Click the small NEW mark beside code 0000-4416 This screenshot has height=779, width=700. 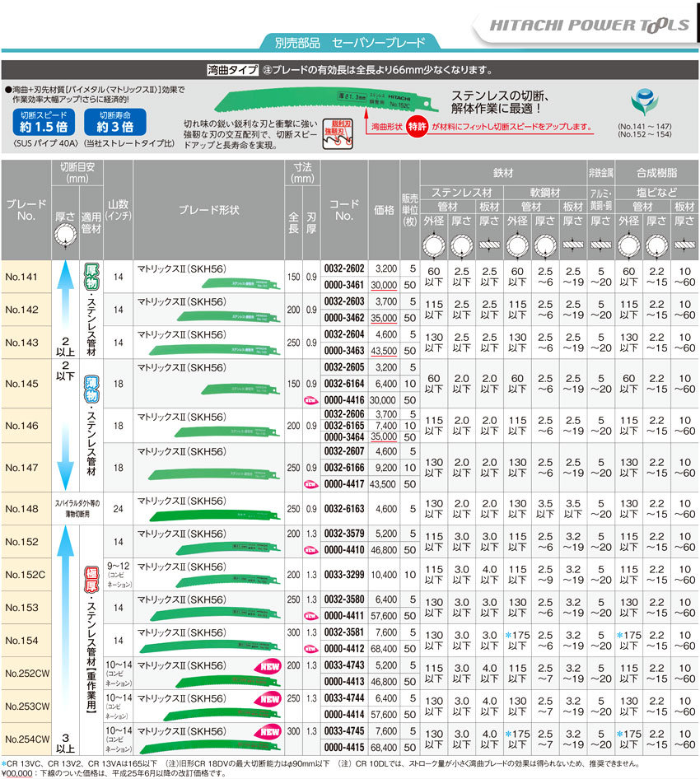(x=311, y=400)
